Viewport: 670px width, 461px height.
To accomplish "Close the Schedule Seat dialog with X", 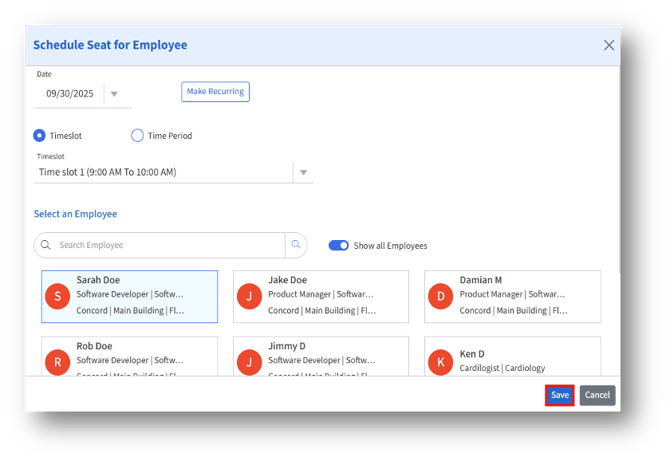I will [609, 45].
